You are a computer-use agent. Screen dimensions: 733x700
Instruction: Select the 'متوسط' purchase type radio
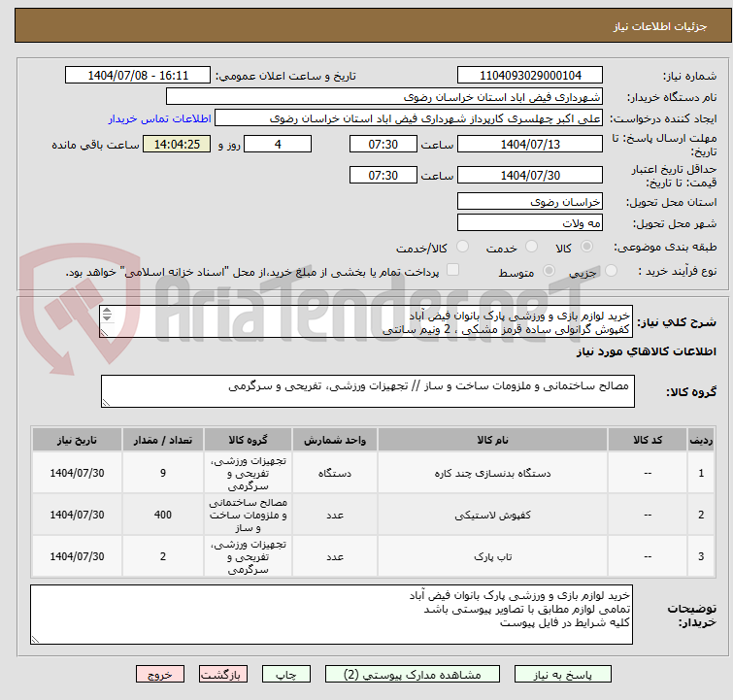[x=549, y=270]
